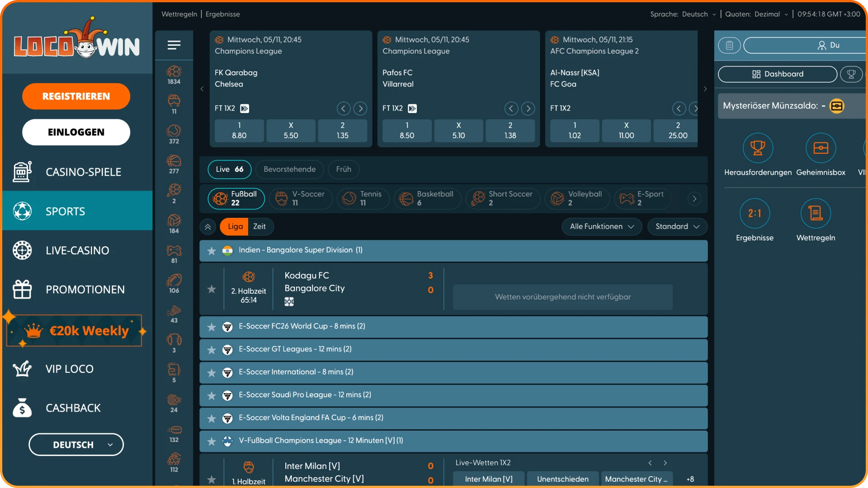Viewport: 868px width, 488px height.
Task: Expand the E-Soccer GT Leagues row
Action: [x=453, y=350]
